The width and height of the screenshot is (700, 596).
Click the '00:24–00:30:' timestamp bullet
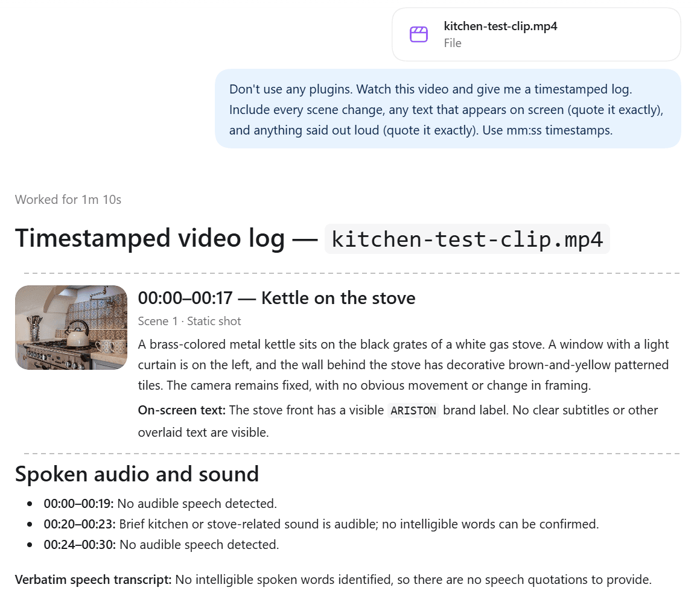pos(80,545)
